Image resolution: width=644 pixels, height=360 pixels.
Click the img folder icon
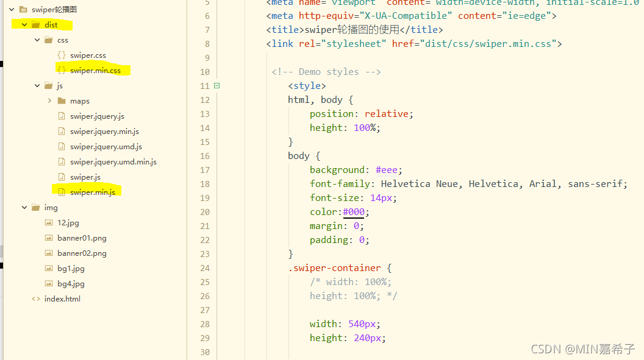pyautogui.click(x=36, y=207)
